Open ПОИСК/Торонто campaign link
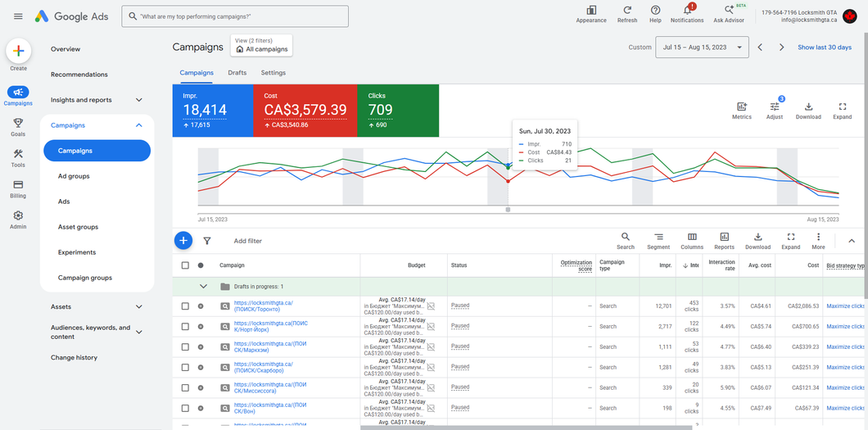This screenshot has width=868, height=430. click(263, 306)
